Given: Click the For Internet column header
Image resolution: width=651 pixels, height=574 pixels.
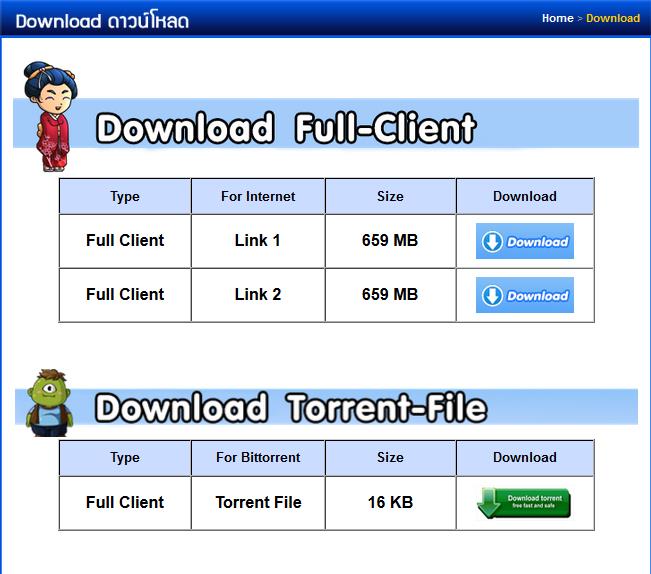Looking at the screenshot, I should (258, 197).
